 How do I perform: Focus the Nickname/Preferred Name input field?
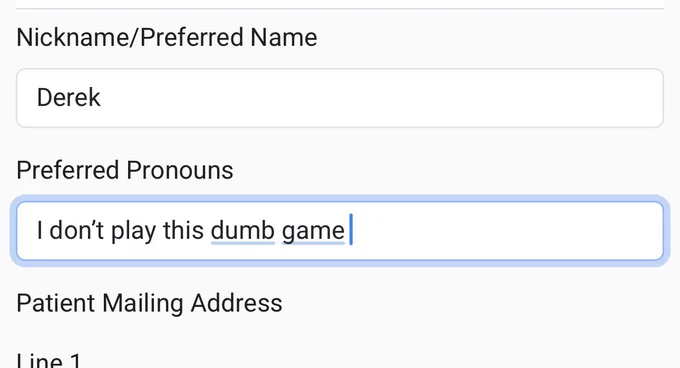point(340,98)
